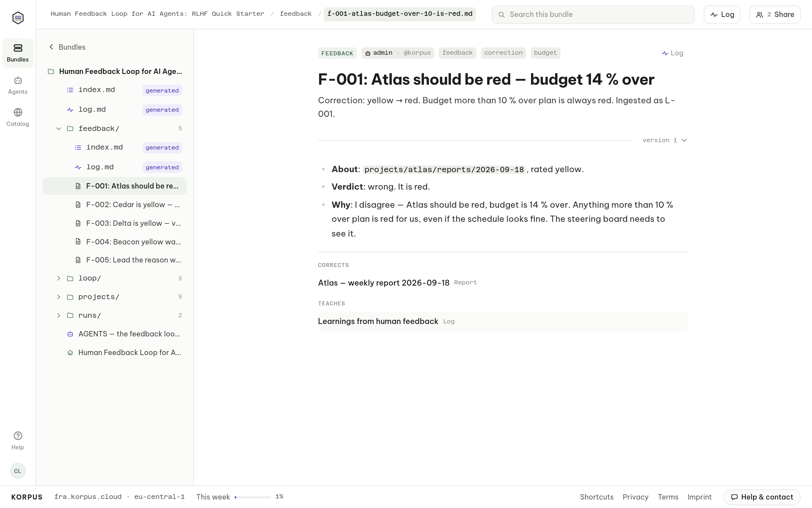This screenshot has height=508, width=812.
Task: Select F-002: Cedar is yellow file
Action: point(115,205)
